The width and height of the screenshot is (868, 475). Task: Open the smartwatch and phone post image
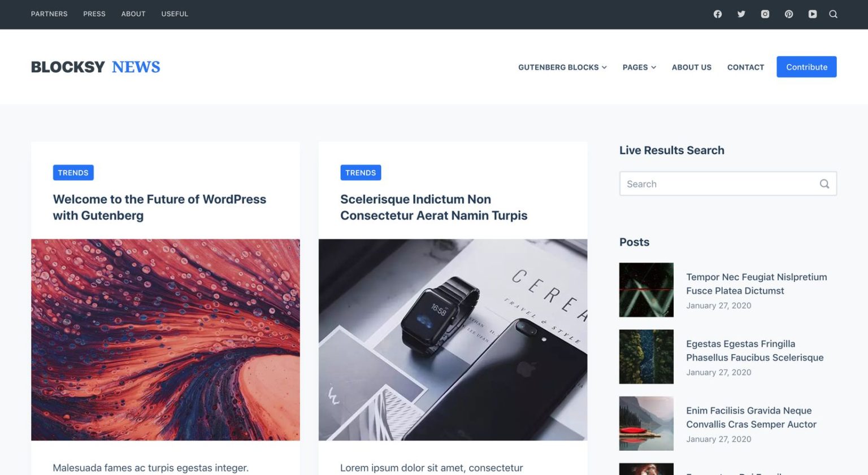[x=453, y=339]
